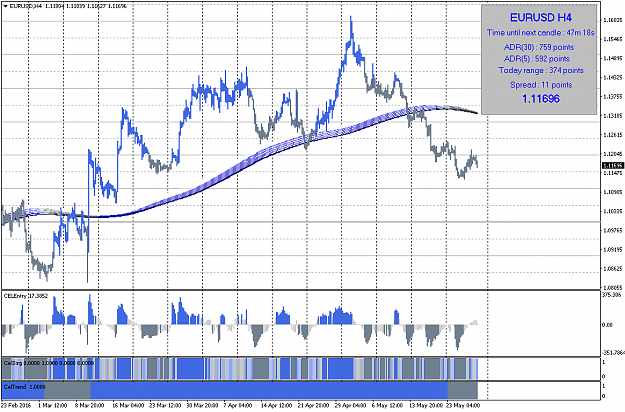The width and height of the screenshot is (625, 412).
Task: Open the chart dropdown arrow beside EURUSD,H4
Action: pos(5,6)
